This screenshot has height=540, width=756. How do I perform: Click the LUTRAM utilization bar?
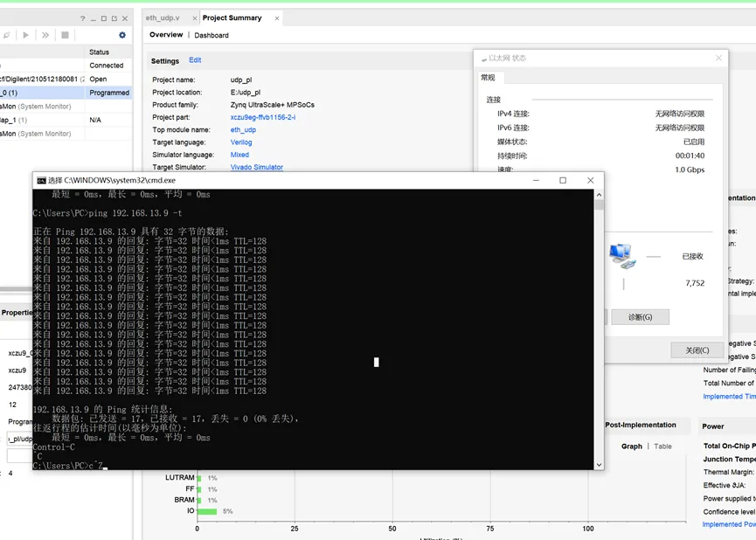pyautogui.click(x=199, y=478)
